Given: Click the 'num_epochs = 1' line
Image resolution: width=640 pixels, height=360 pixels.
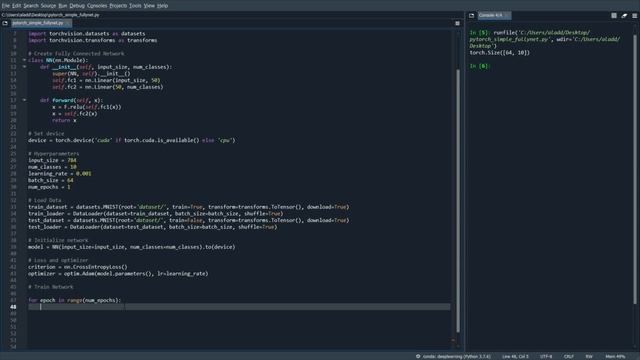Looking at the screenshot, I should [49, 187].
